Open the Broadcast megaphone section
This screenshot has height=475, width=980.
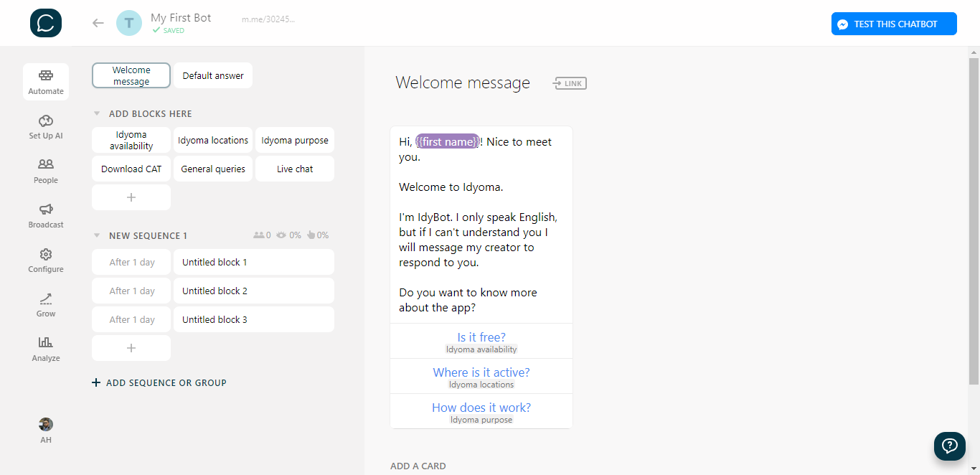(x=46, y=215)
